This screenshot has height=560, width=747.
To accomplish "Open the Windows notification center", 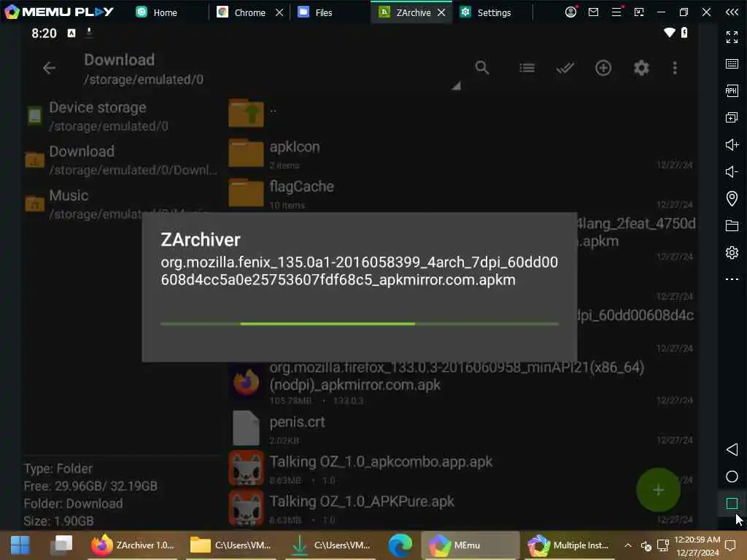I will tap(730, 545).
